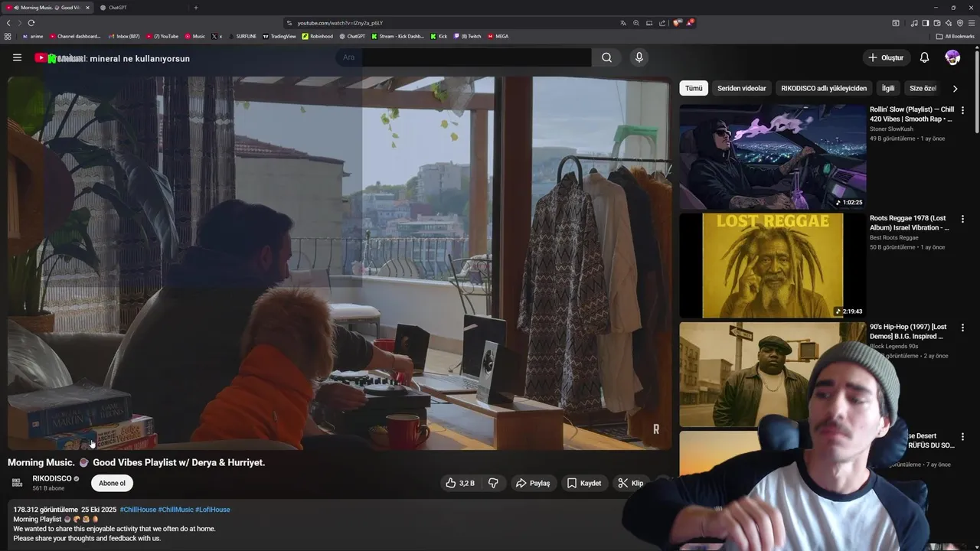Open the Stream - Kick Dashboard bookmark
Viewport: 980px width, 551px height.
(x=397, y=36)
